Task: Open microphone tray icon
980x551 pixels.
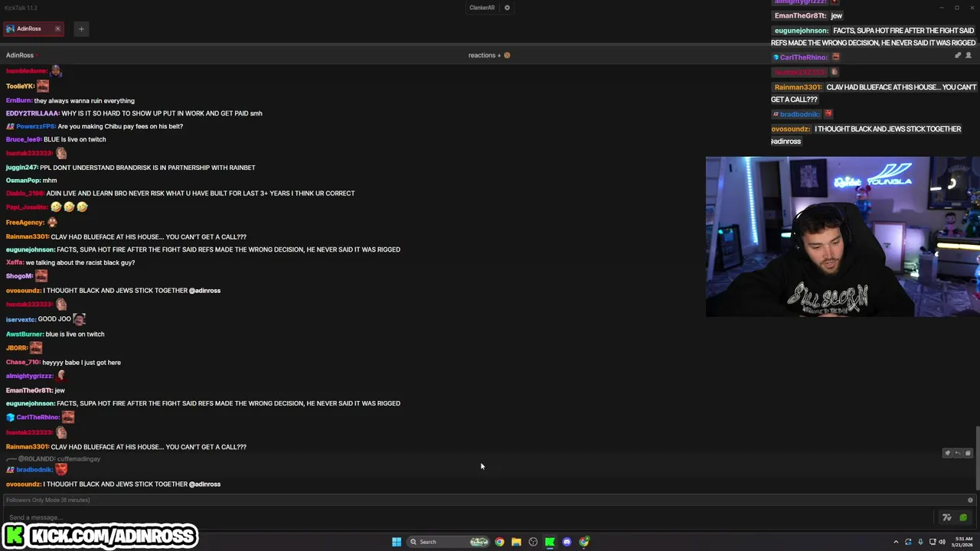Action: (x=920, y=542)
